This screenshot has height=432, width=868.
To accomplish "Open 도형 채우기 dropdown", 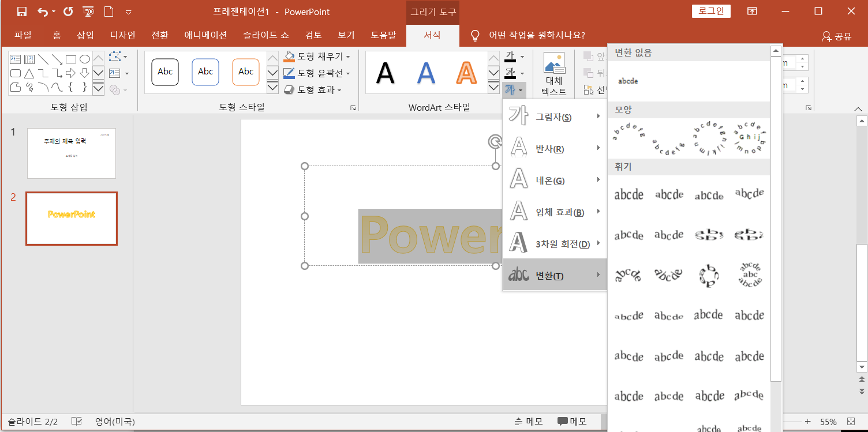I will (x=317, y=57).
